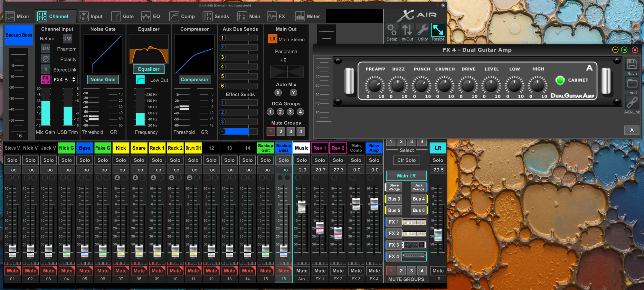Open the FX tab
This screenshot has width=644, height=290.
pos(276,16)
